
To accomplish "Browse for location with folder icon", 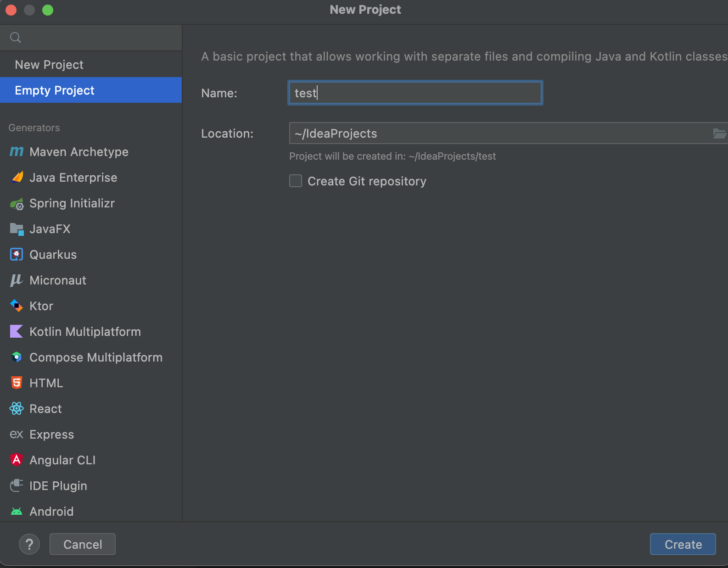I will (719, 134).
